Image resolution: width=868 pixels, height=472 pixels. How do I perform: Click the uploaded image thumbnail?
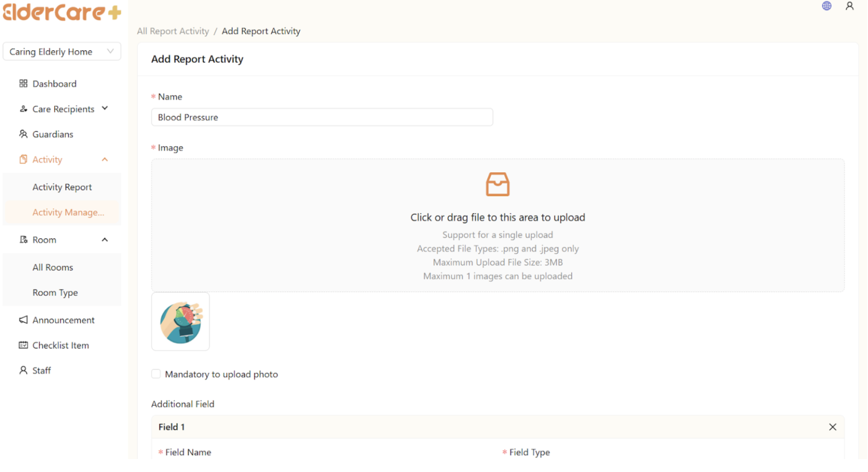180,321
